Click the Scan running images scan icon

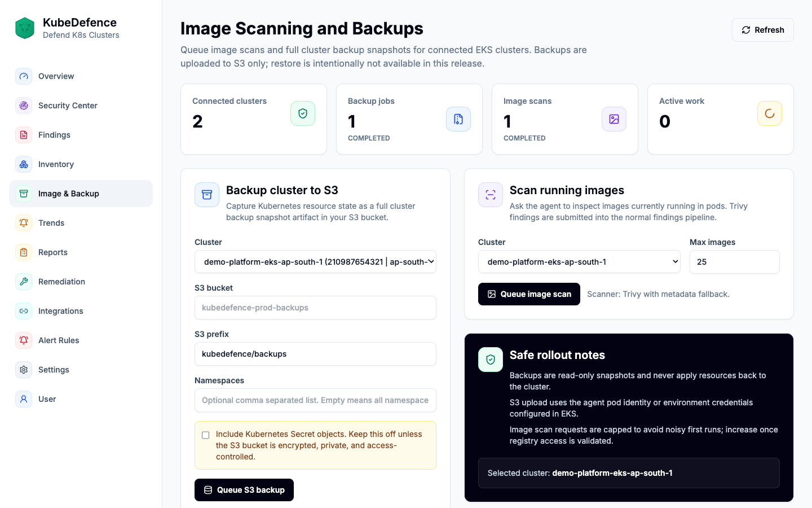[491, 195]
